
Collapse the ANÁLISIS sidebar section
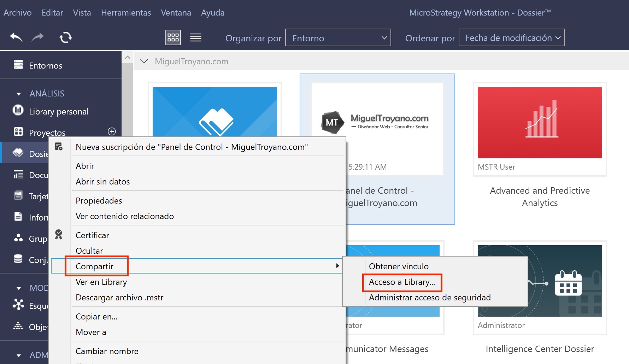19,94
